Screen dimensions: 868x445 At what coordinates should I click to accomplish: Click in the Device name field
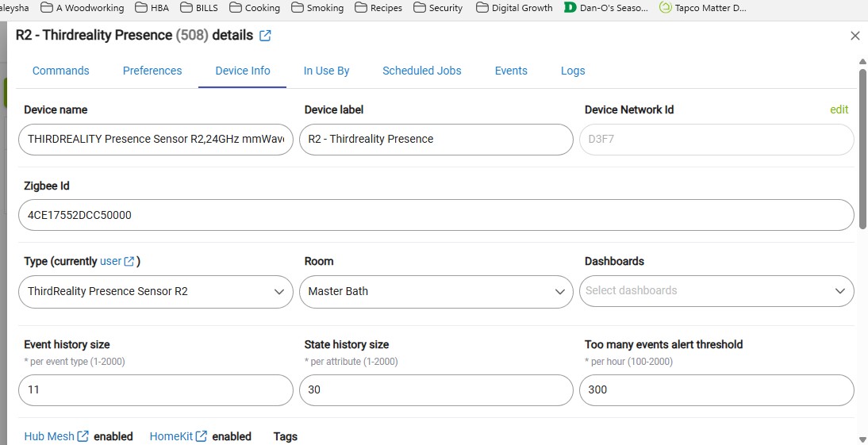pyautogui.click(x=156, y=140)
